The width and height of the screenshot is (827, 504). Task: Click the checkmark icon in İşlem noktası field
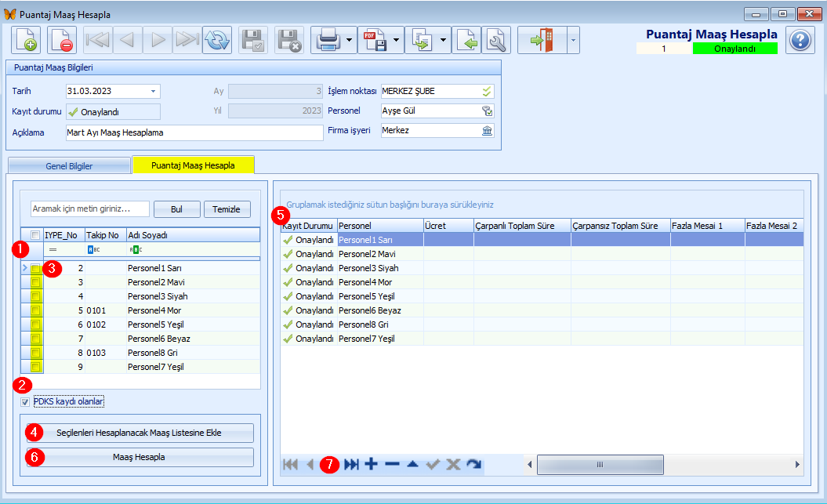click(486, 91)
